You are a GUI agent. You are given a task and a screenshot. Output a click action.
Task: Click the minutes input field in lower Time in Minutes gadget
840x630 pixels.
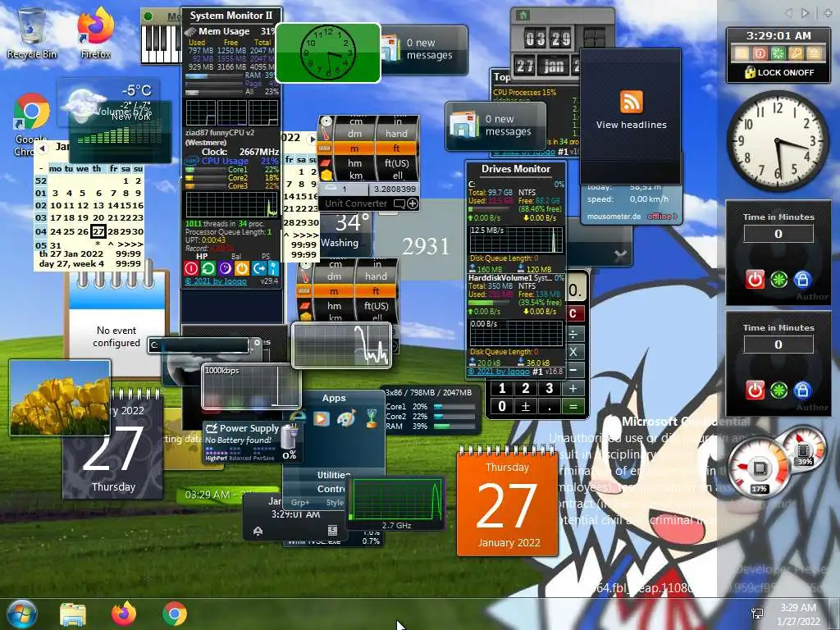tap(778, 345)
